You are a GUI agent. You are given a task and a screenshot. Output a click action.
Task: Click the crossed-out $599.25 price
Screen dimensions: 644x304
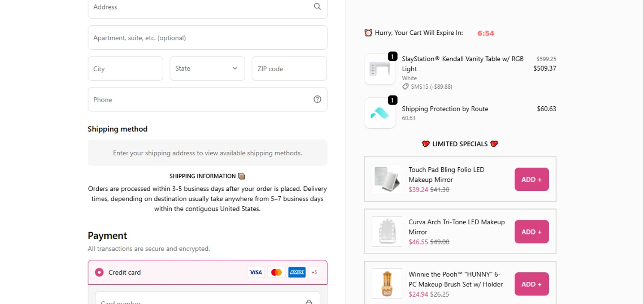click(x=546, y=59)
